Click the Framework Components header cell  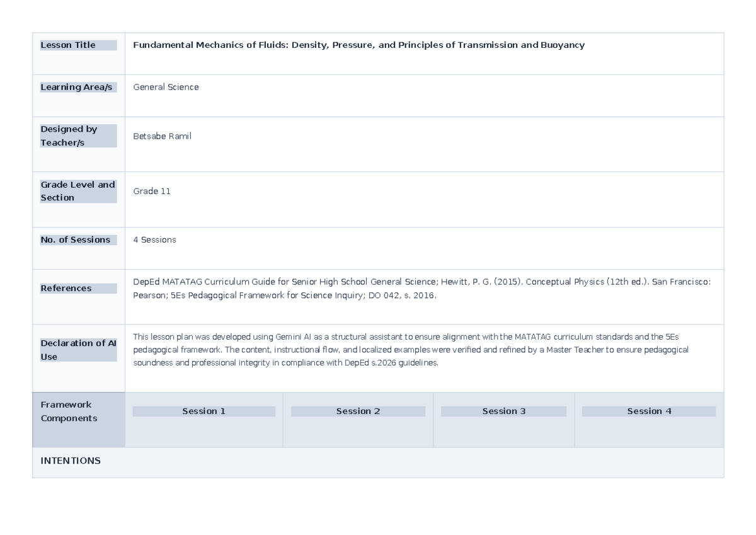point(79,420)
